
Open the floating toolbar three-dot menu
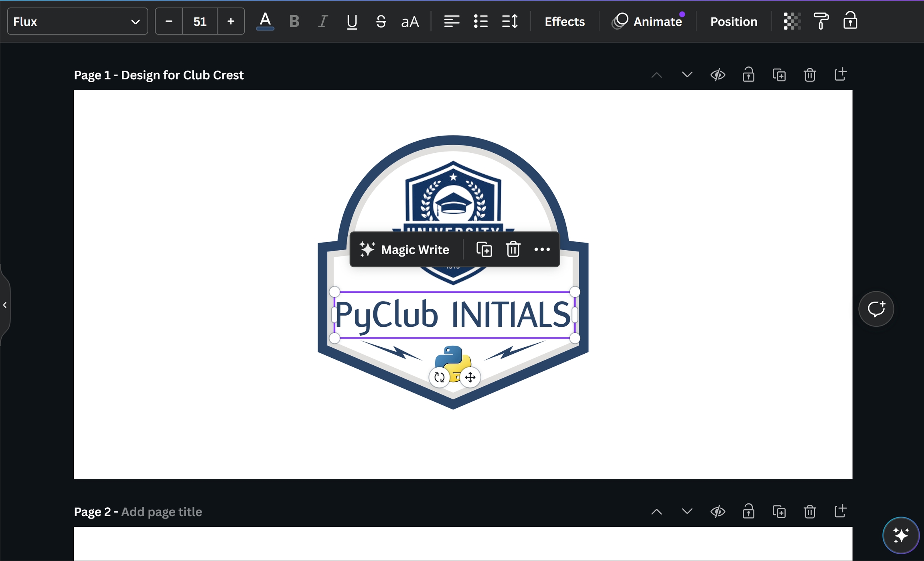pyautogui.click(x=542, y=249)
